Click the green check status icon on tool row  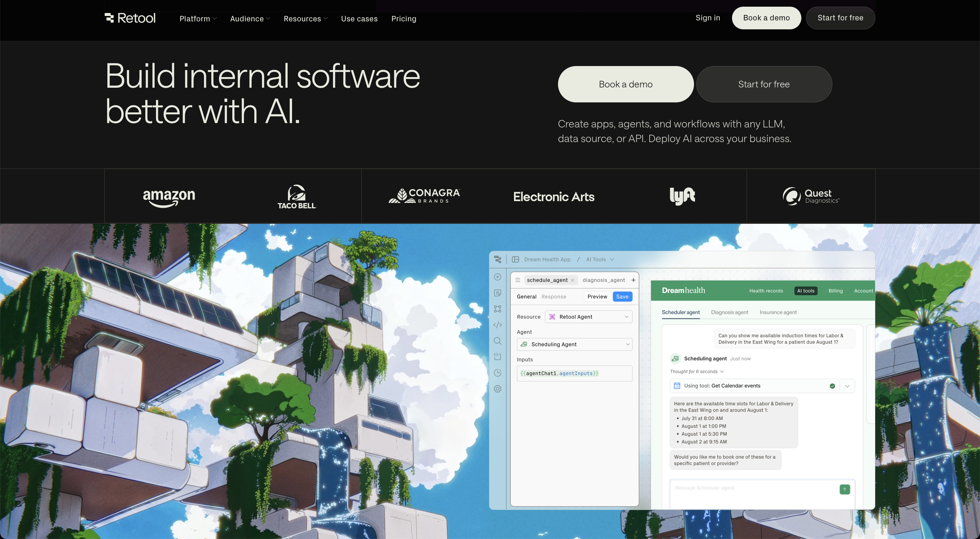pyautogui.click(x=832, y=386)
